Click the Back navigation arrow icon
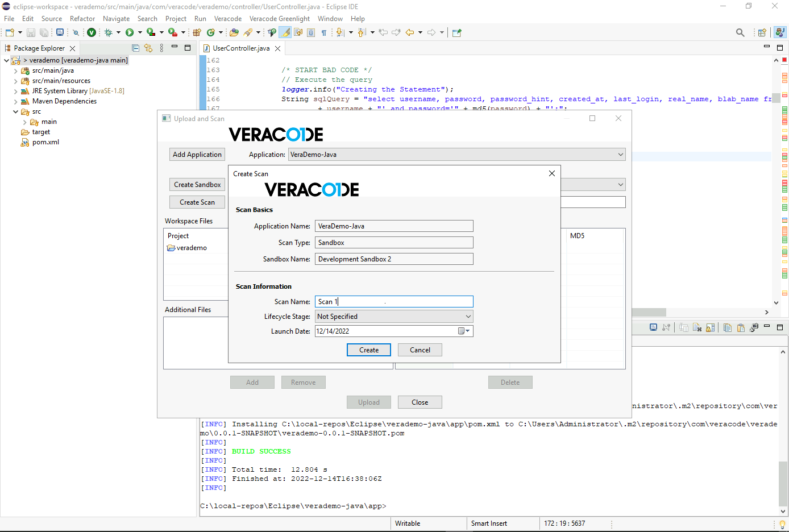The width and height of the screenshot is (789, 532). coord(409,32)
